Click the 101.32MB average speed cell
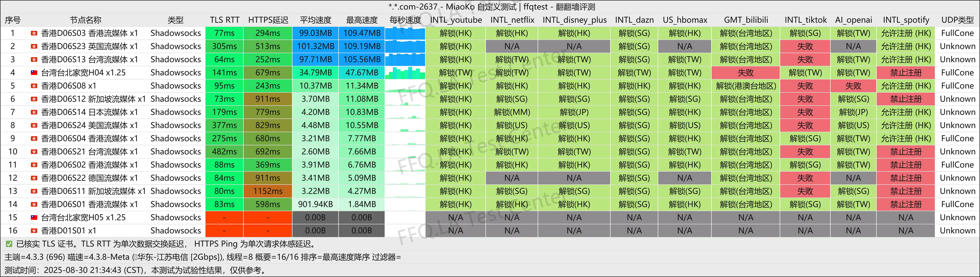 tap(315, 46)
